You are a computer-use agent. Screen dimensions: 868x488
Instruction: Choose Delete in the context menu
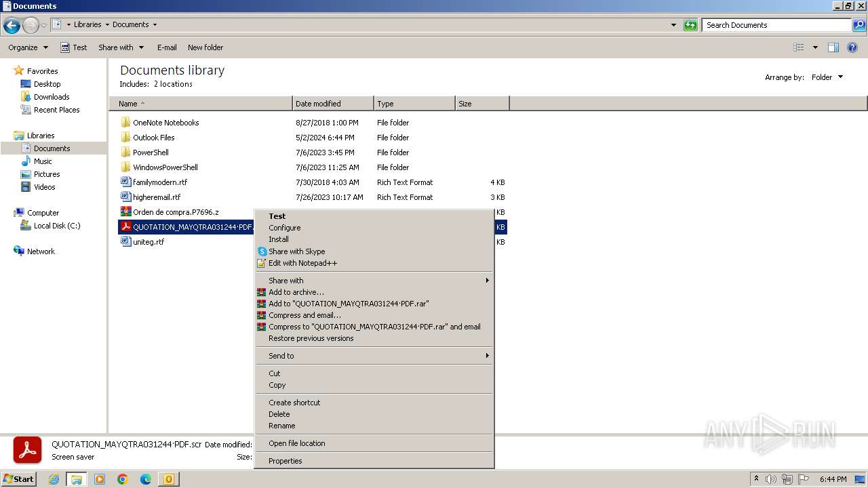click(x=374, y=414)
